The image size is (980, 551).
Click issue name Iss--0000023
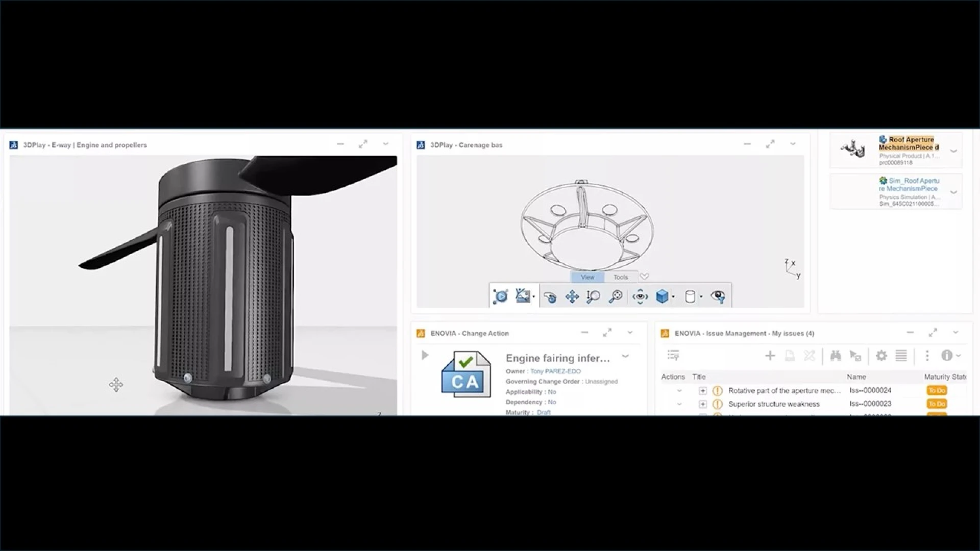[x=871, y=404]
